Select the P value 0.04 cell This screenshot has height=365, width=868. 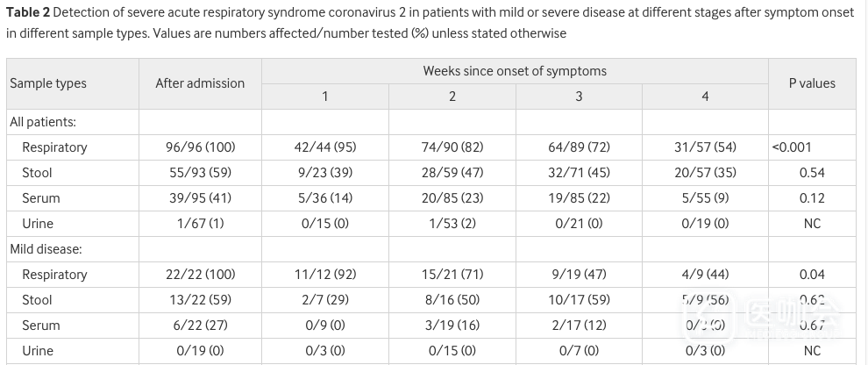pyautogui.click(x=812, y=275)
